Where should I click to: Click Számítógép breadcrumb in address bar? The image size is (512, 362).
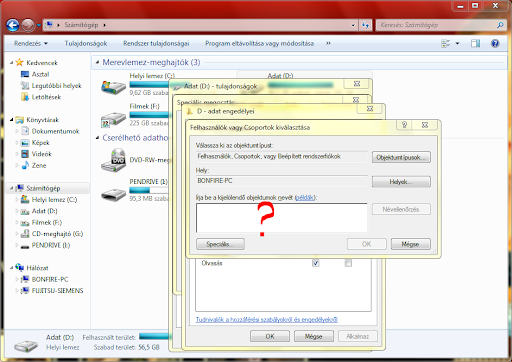click(81, 25)
